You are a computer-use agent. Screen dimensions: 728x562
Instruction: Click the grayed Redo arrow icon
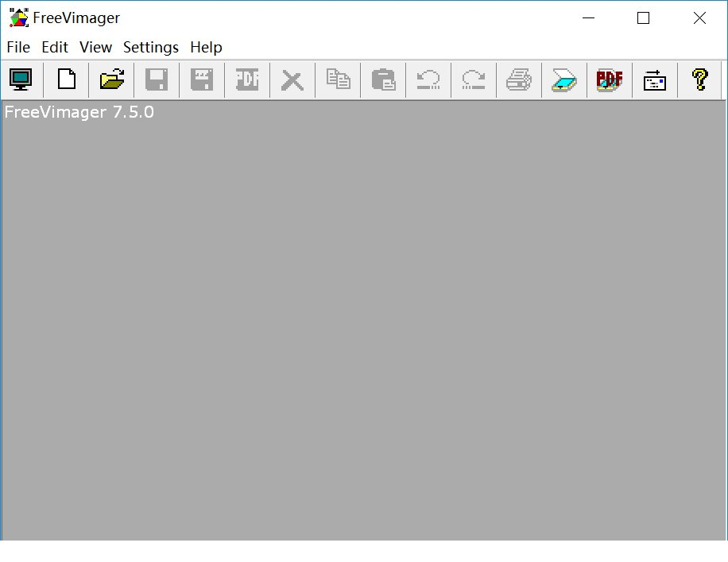pos(474,79)
